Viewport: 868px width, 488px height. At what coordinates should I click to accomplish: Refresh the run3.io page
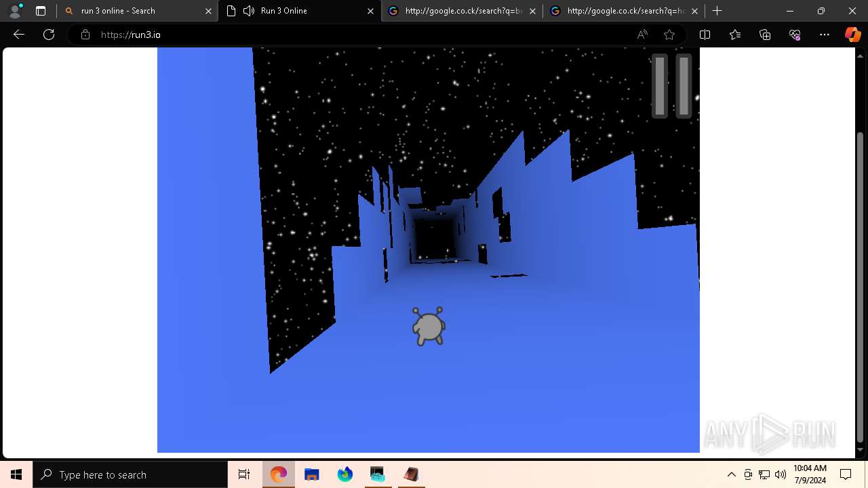[x=49, y=35]
